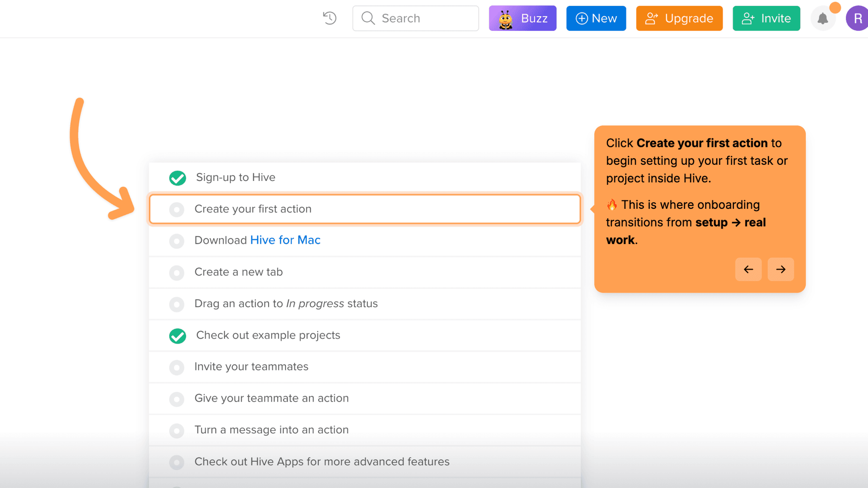Click the person icon on the Upgrade button
The width and height of the screenshot is (868, 488).
tap(651, 18)
